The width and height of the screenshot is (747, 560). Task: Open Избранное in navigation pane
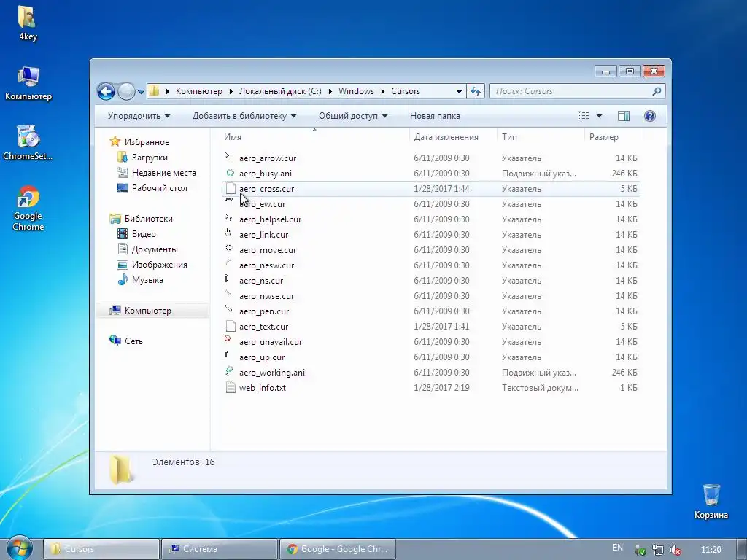[147, 142]
